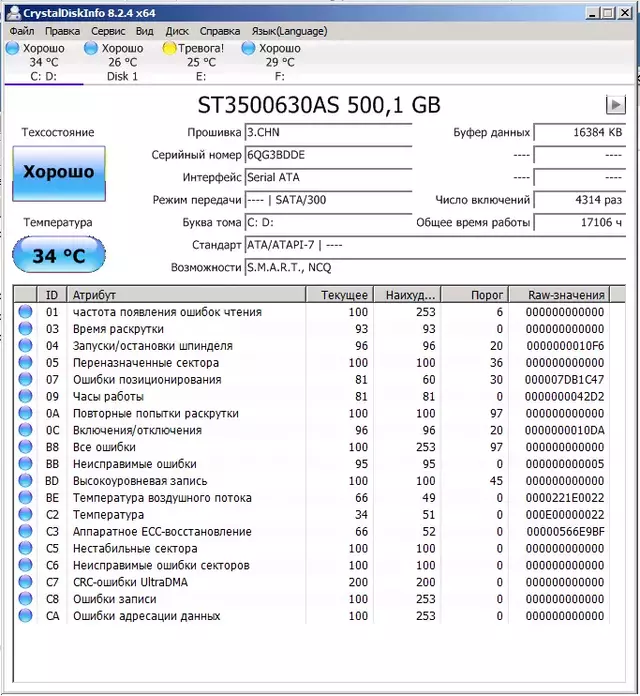The width and height of the screenshot is (640, 696).
Task: Click status icon for attribute BB
Action: [x=25, y=463]
